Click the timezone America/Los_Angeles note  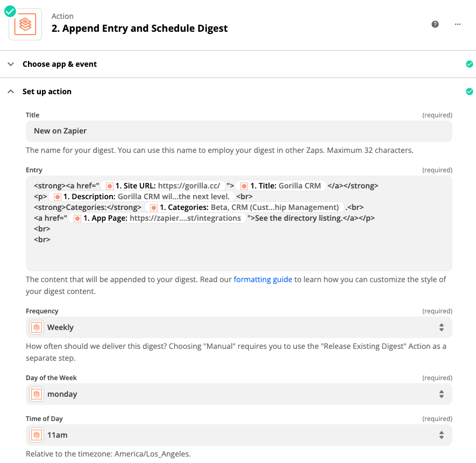(108, 454)
